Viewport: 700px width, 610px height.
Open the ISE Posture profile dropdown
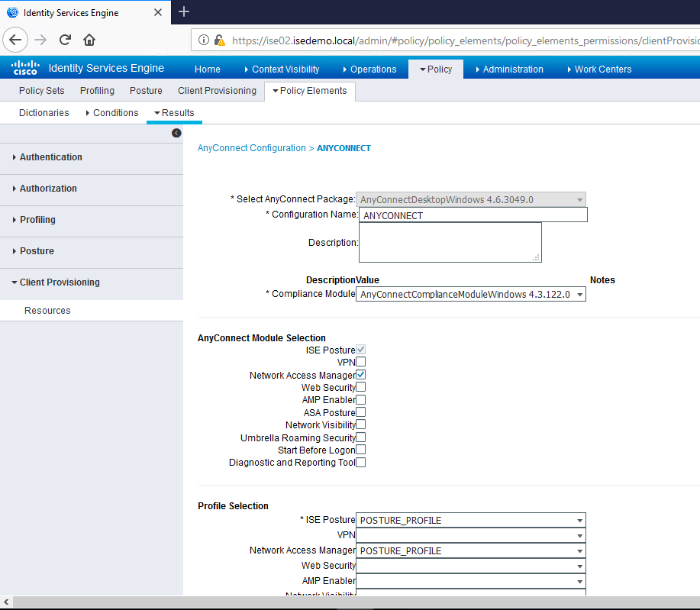(x=471, y=520)
